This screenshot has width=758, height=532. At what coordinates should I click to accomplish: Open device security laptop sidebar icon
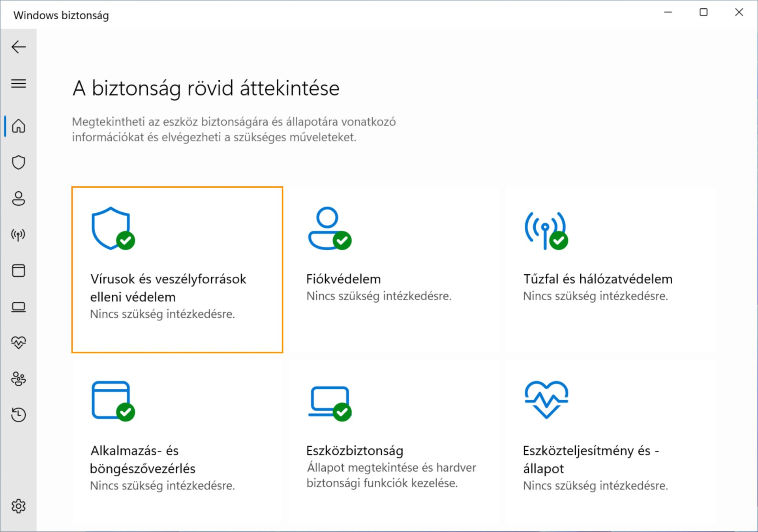(x=19, y=307)
